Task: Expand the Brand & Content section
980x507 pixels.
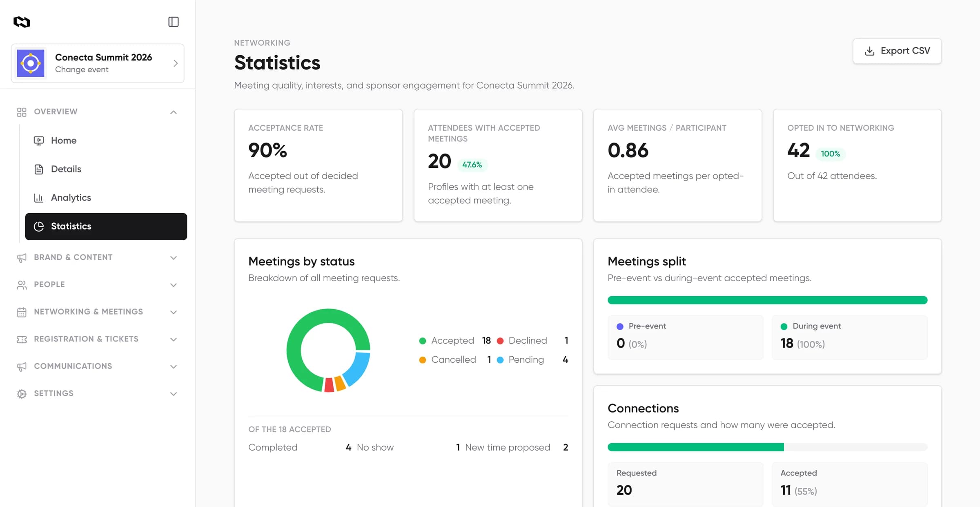Action: (x=98, y=257)
